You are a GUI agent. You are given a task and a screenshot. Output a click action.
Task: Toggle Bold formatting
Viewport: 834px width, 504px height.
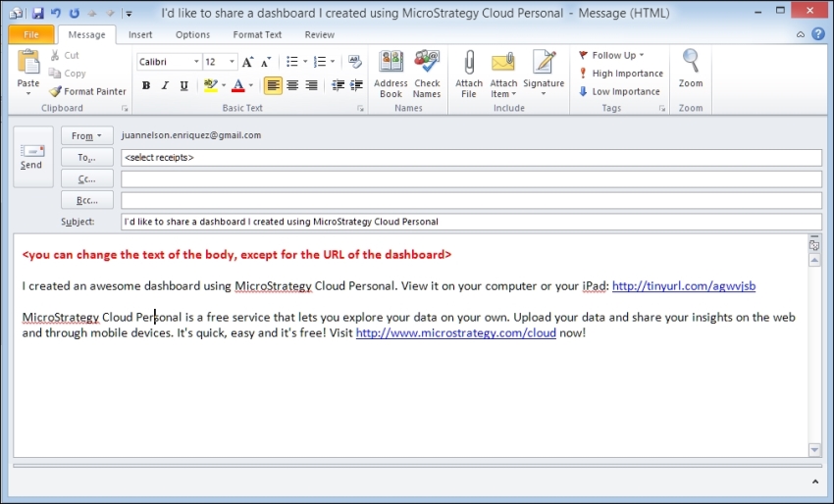click(146, 85)
